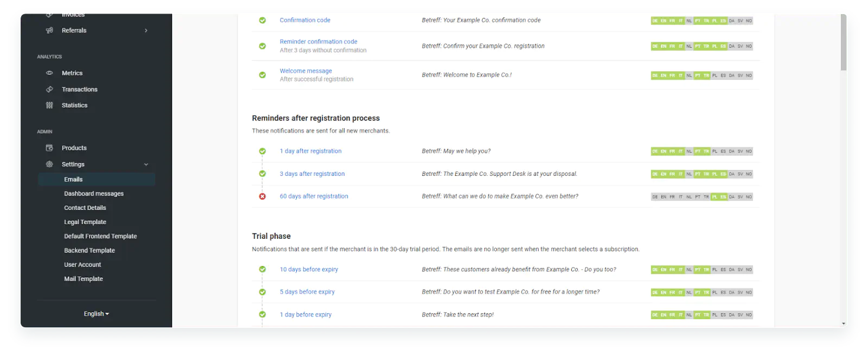Image resolution: width=868 pixels, height=355 pixels.
Task: Open Dashboard messages settings page
Action: (x=94, y=194)
